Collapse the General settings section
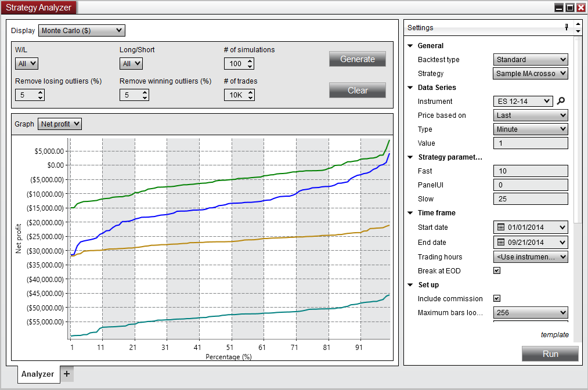The image size is (588, 390). click(x=410, y=45)
